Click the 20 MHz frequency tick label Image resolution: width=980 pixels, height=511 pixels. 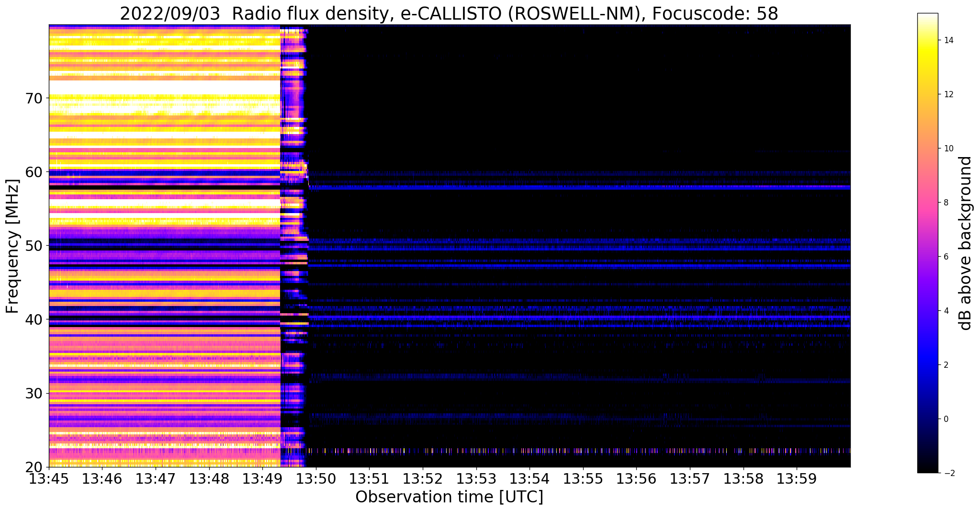(x=34, y=467)
